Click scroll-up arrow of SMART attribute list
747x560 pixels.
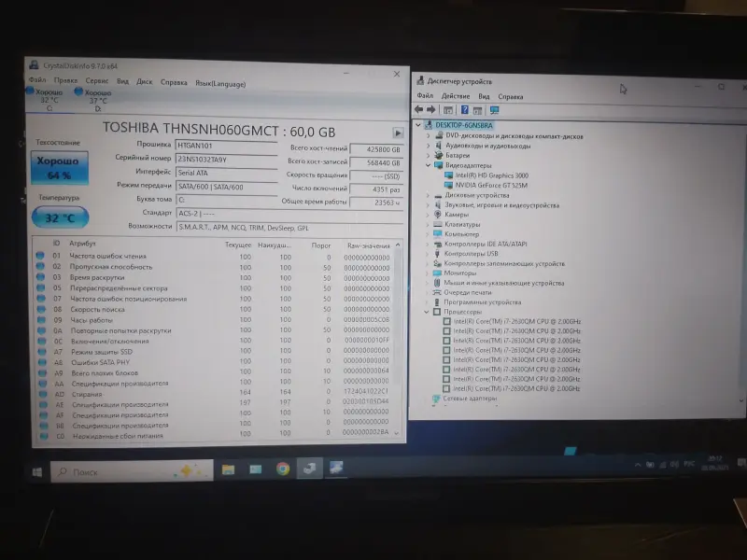click(398, 245)
